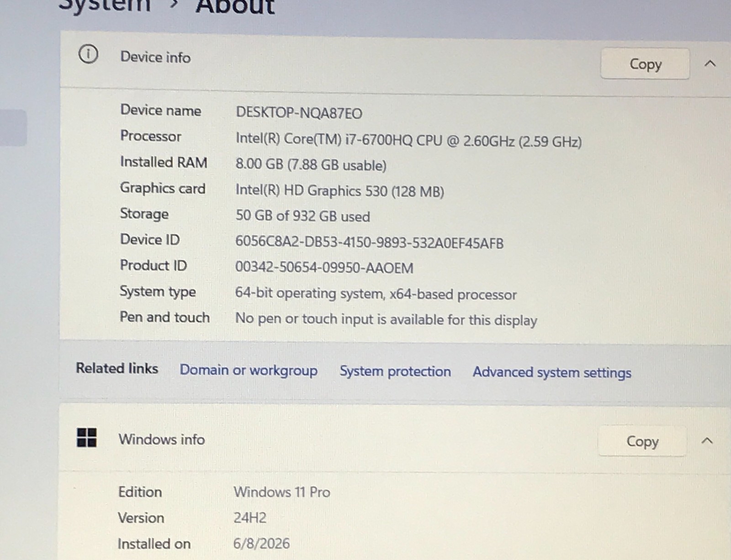The image size is (731, 560).
Task: Click the Edition row label
Action: 140,492
